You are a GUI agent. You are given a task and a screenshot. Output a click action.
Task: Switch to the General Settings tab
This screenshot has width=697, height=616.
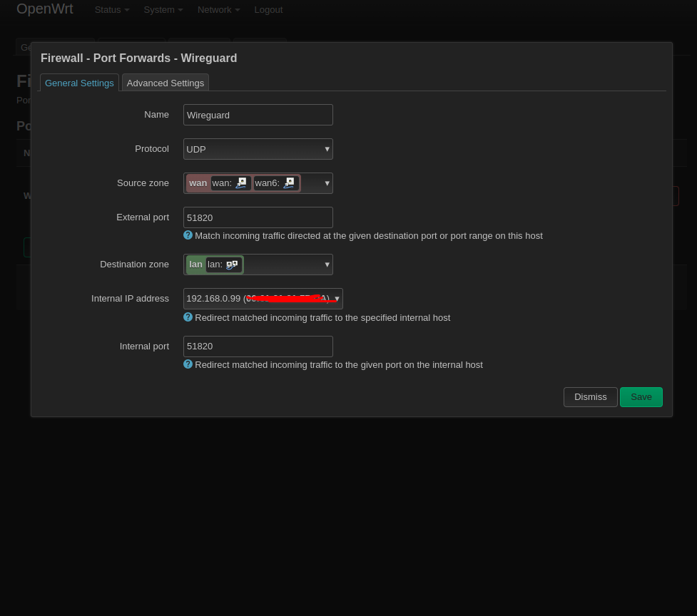pyautogui.click(x=79, y=83)
